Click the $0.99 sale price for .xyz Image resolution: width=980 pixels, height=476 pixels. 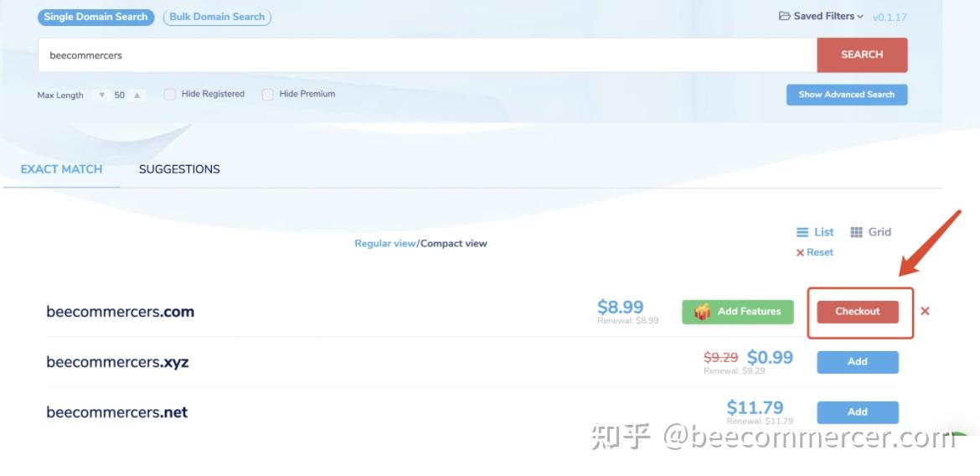[x=770, y=357]
